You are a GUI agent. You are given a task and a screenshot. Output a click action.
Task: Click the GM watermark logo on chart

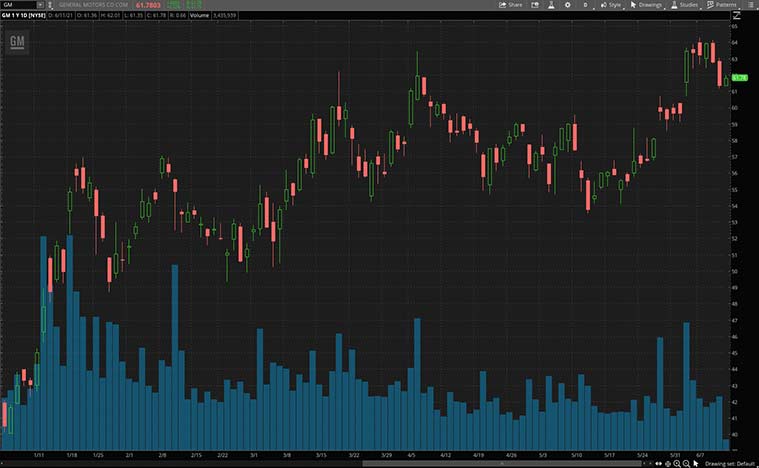(17, 41)
